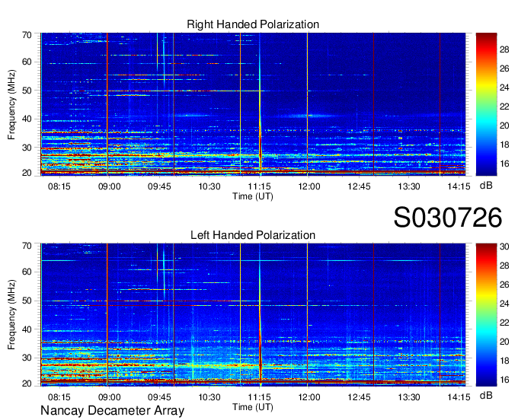Click "Frequency (MHz)" axis label of Right Handed plot
518x420 pixels.
tap(11, 104)
